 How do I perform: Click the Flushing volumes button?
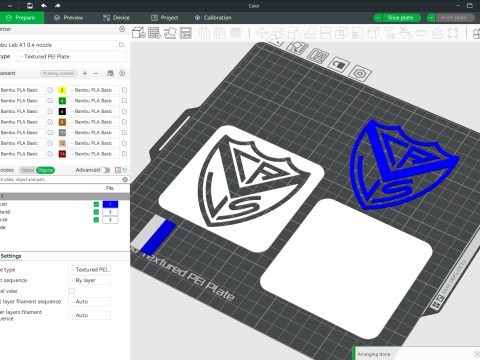pos(59,73)
